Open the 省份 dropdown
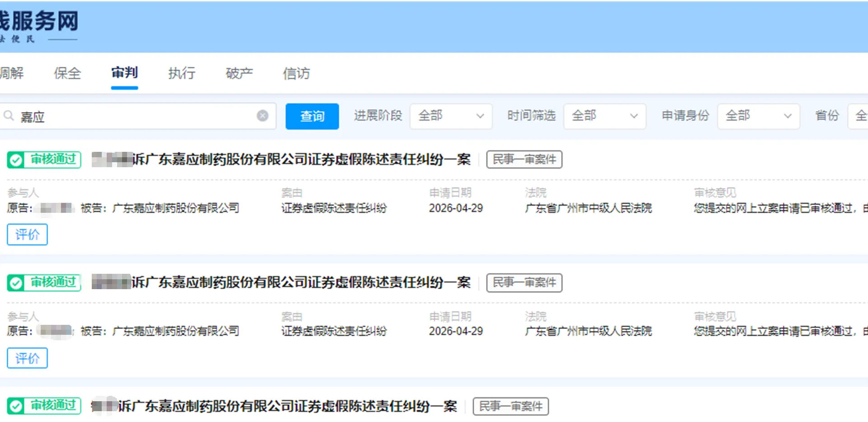 click(x=858, y=116)
